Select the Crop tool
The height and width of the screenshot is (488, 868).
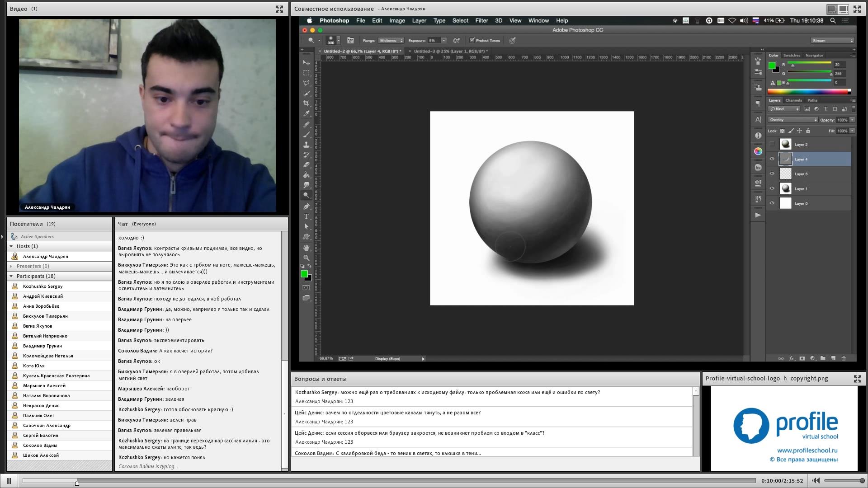tap(306, 103)
